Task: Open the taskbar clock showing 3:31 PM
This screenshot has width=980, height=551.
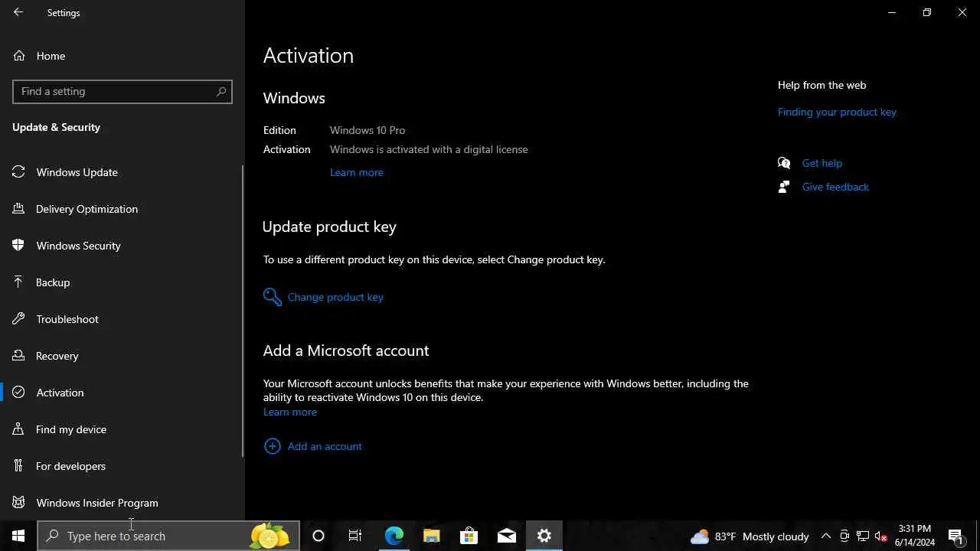Action: click(915, 536)
